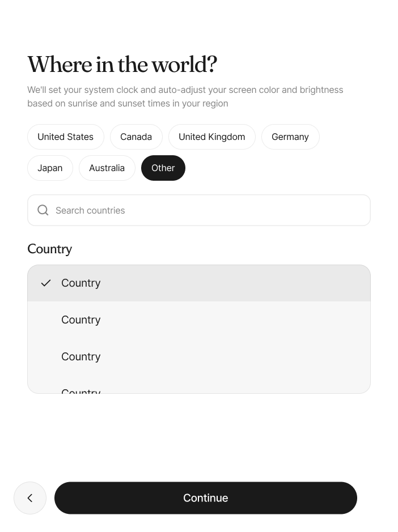
Task: Click the dark Other chip
Action: coord(163,168)
